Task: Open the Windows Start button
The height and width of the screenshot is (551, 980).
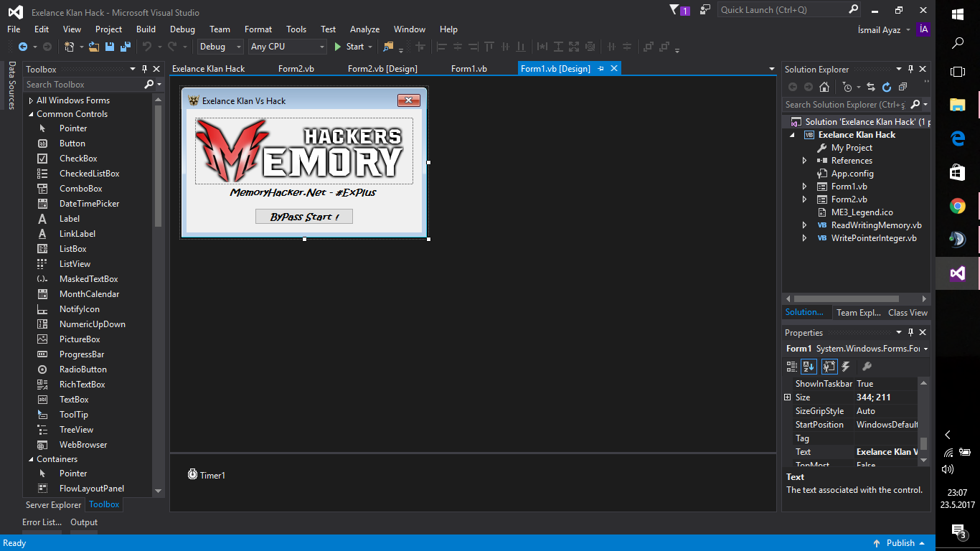Action: (x=958, y=14)
